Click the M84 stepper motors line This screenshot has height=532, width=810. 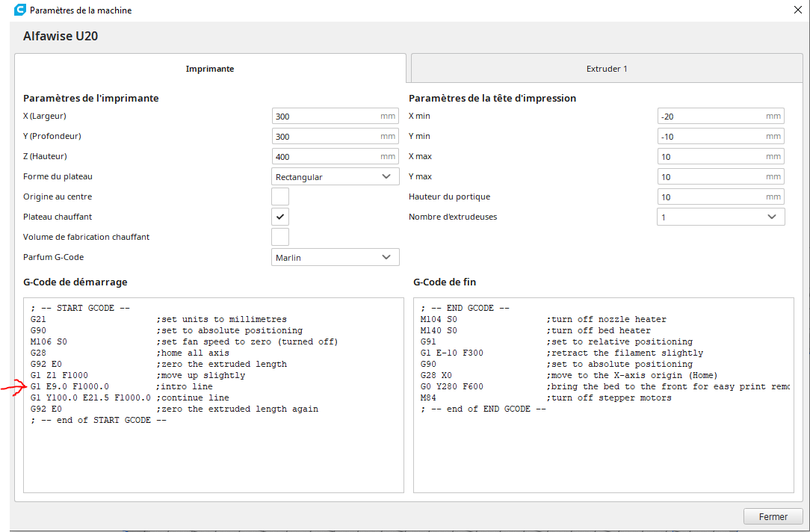coord(546,398)
